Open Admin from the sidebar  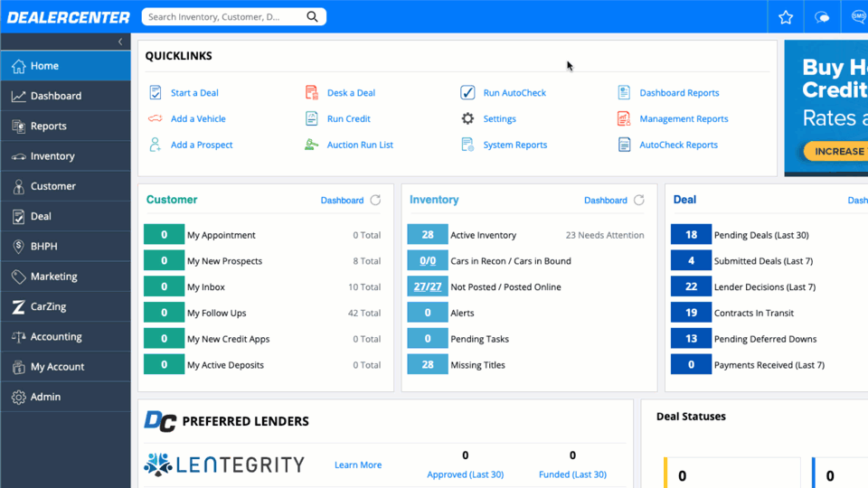tap(66, 397)
